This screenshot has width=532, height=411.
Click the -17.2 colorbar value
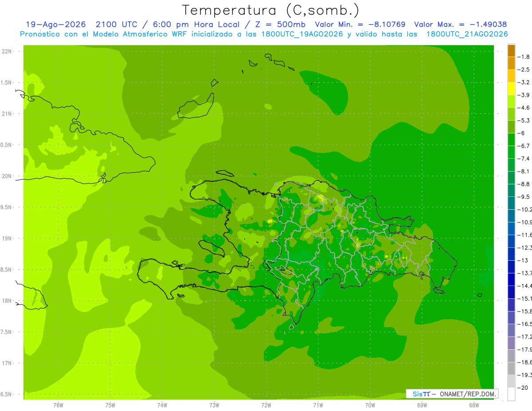[x=525, y=337]
